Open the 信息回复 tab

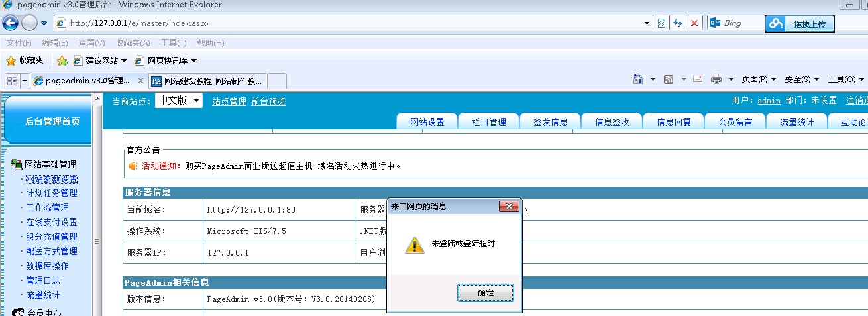coord(674,122)
